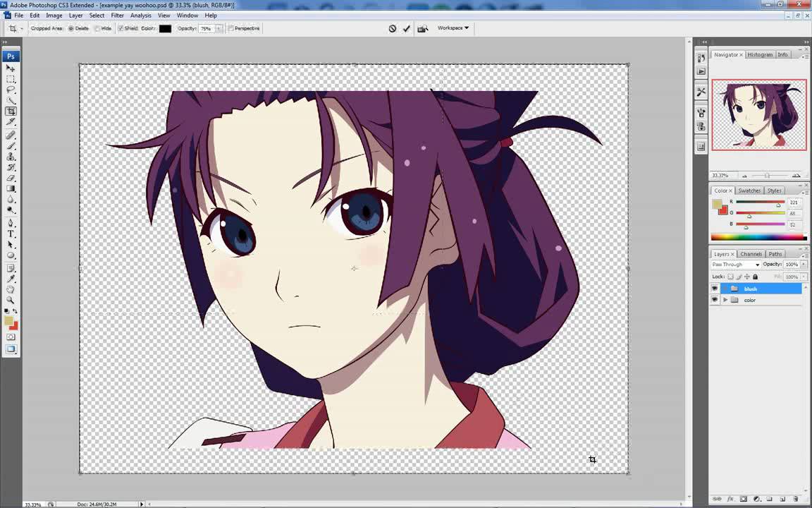The height and width of the screenshot is (508, 812).
Task: Select the Clone Stamp tool
Action: (x=11, y=157)
